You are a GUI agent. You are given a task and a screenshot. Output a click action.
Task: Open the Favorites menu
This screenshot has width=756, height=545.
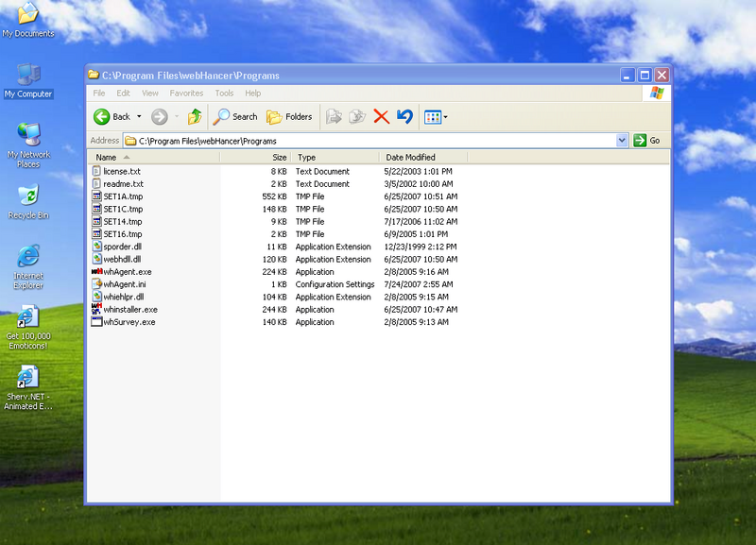(186, 93)
